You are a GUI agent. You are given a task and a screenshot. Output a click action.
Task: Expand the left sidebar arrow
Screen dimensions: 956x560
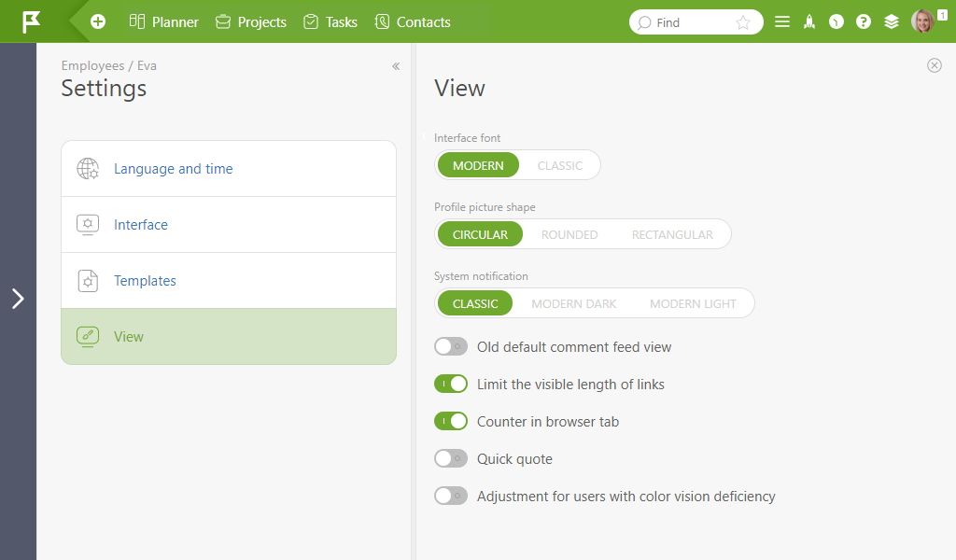tap(18, 299)
